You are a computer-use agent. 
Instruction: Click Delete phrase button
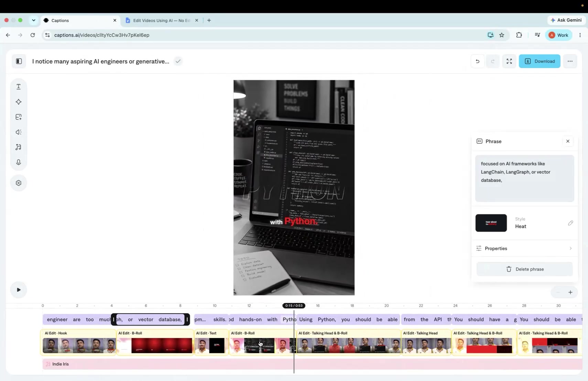click(x=524, y=269)
